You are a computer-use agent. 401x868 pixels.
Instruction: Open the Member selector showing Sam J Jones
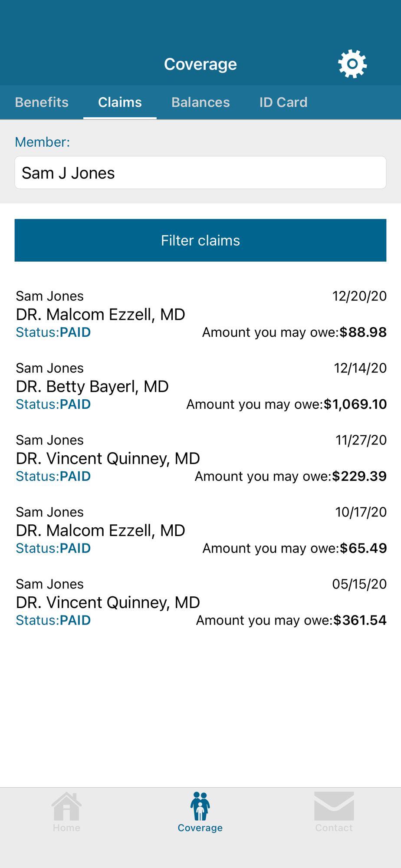200,173
